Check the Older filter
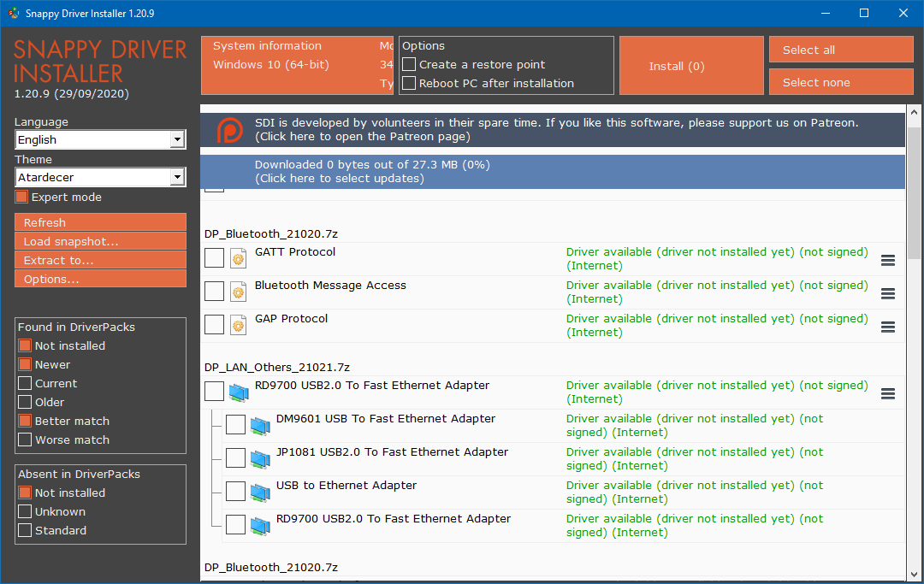The width and height of the screenshot is (924, 584). click(25, 402)
